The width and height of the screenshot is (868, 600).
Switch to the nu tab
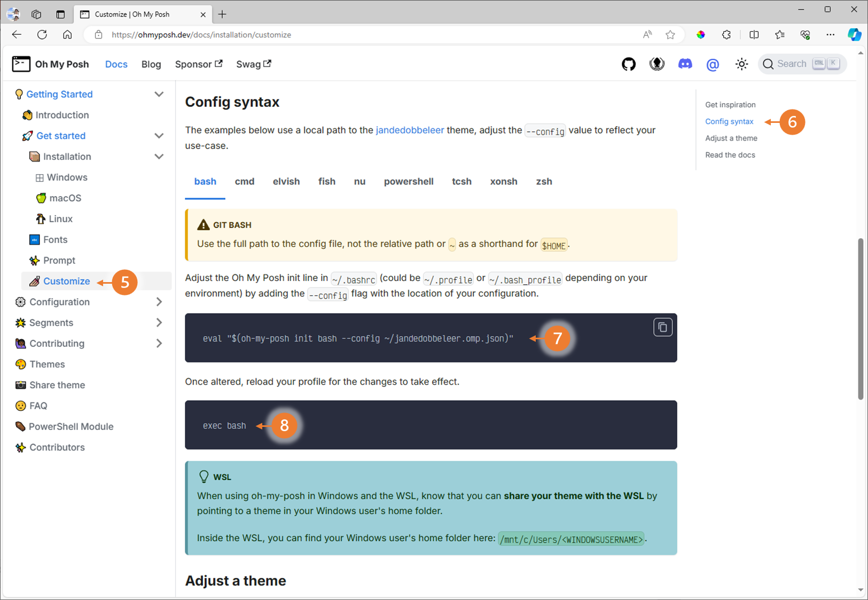(x=359, y=182)
